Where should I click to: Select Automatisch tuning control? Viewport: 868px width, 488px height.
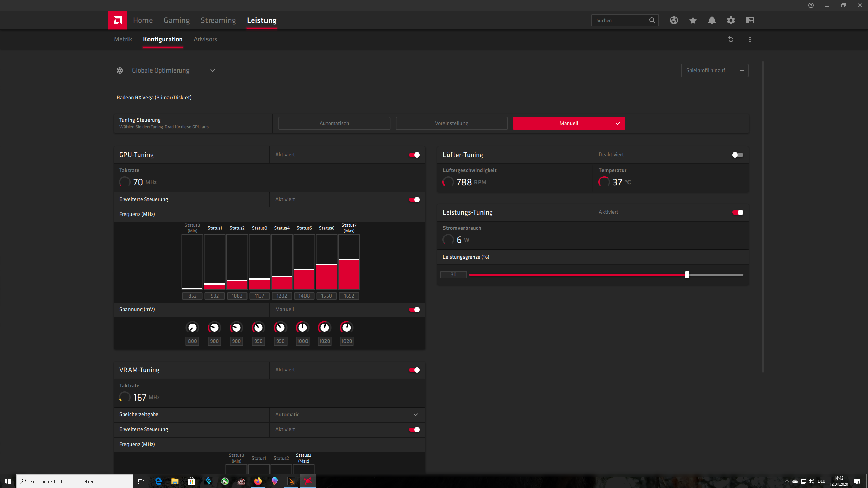coord(334,123)
